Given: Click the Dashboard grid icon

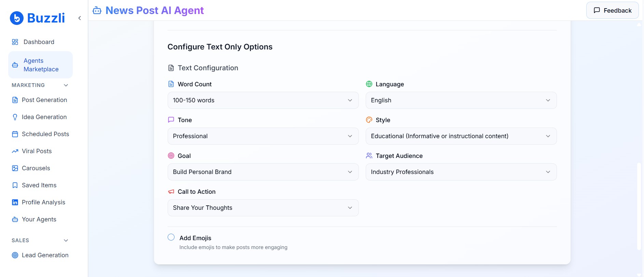Looking at the screenshot, I should coord(15,42).
